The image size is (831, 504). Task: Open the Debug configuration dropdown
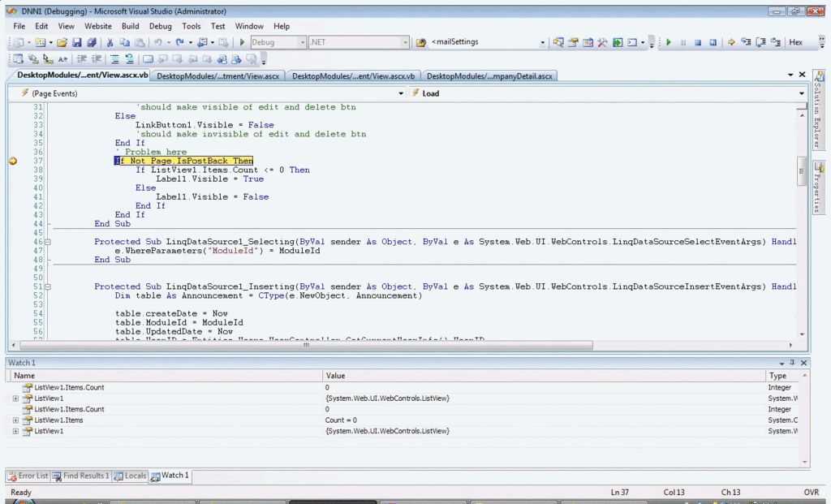point(302,42)
